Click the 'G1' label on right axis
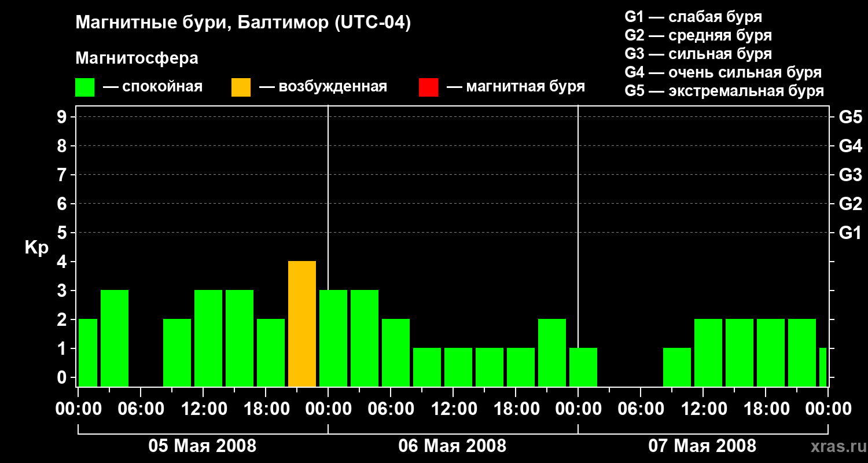Viewport: 868px width, 463px height. 850,233
